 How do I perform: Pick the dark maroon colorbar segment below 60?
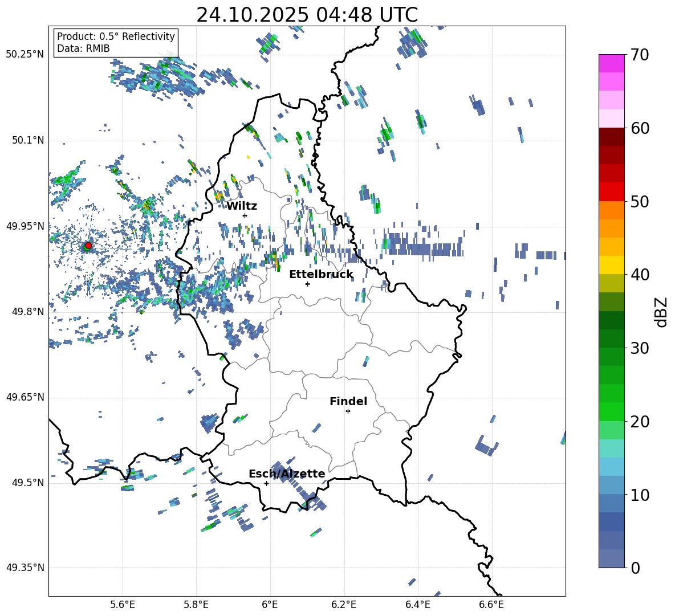click(612, 137)
